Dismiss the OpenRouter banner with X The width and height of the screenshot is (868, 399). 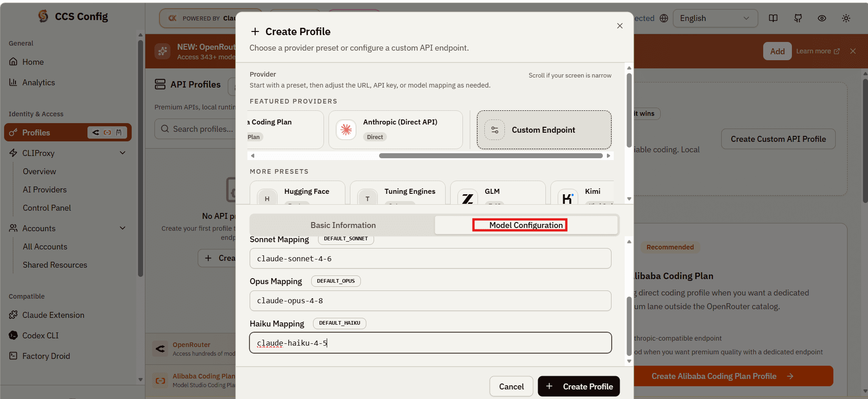coord(853,51)
